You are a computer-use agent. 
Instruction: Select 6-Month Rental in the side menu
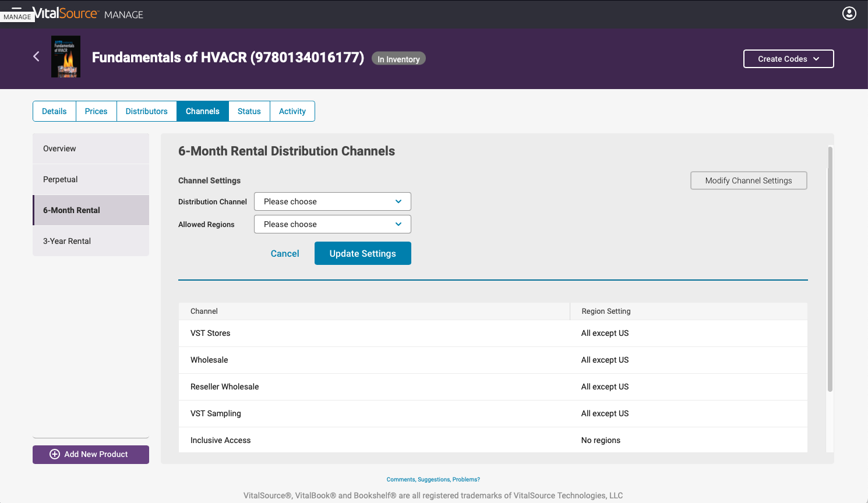(x=91, y=210)
